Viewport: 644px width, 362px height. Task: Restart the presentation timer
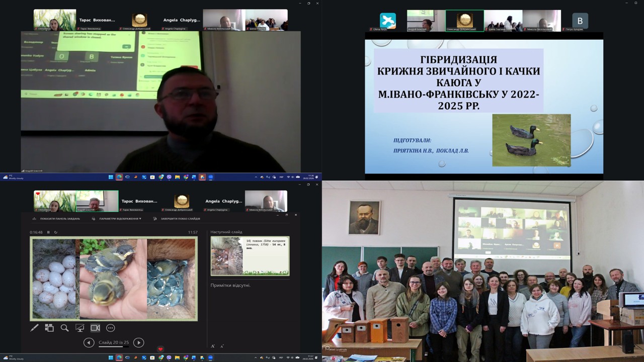click(56, 232)
